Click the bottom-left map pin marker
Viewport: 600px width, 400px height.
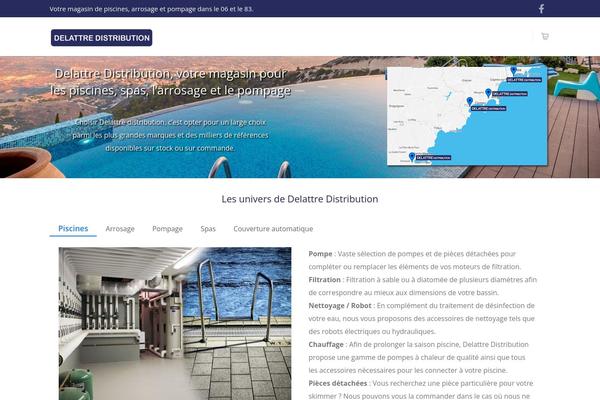click(x=412, y=157)
